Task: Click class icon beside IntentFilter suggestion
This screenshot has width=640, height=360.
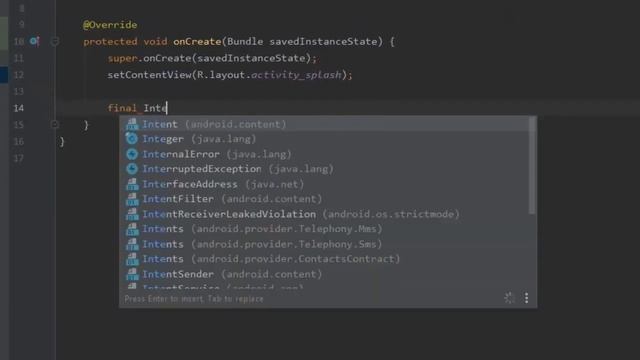Action: [x=132, y=199]
